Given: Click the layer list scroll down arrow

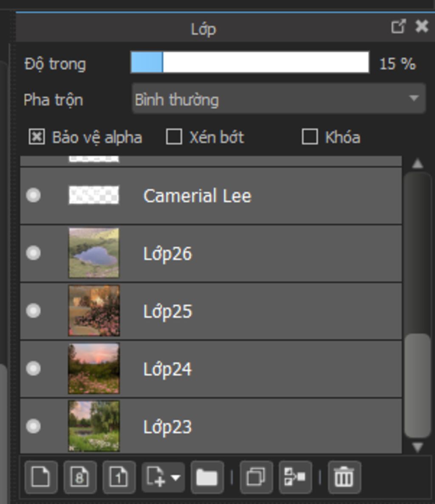Looking at the screenshot, I should 417,447.
